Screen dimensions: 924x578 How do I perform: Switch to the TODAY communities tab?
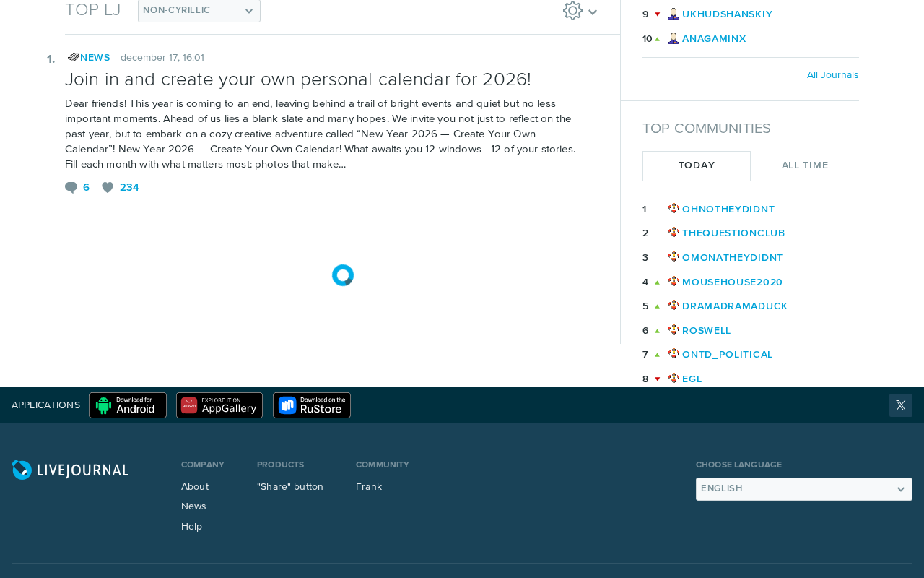tap(697, 165)
